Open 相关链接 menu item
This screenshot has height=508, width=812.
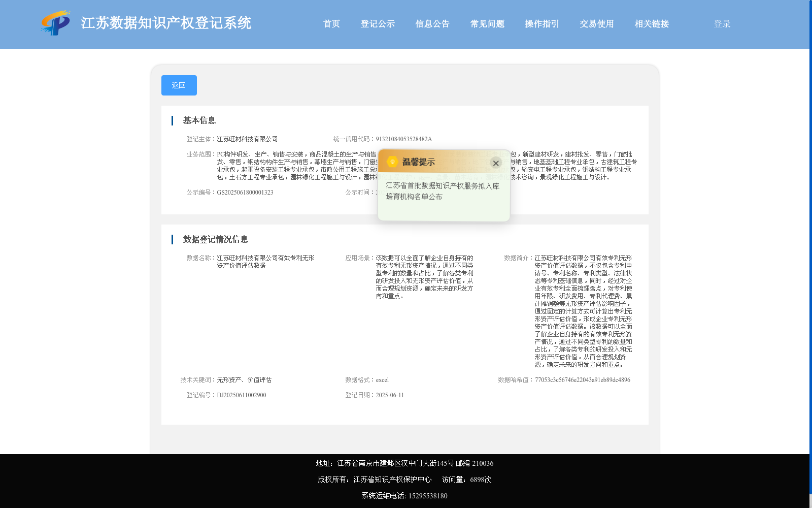click(x=652, y=24)
